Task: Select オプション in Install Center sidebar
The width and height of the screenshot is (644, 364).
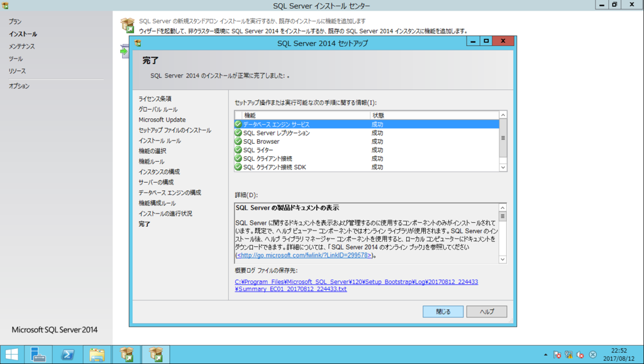Action: (19, 86)
